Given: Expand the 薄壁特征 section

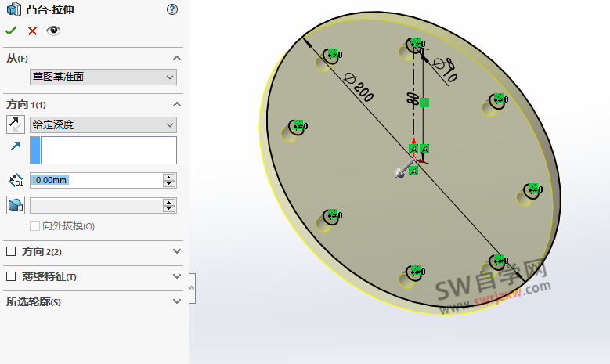Looking at the screenshot, I should coord(177,276).
